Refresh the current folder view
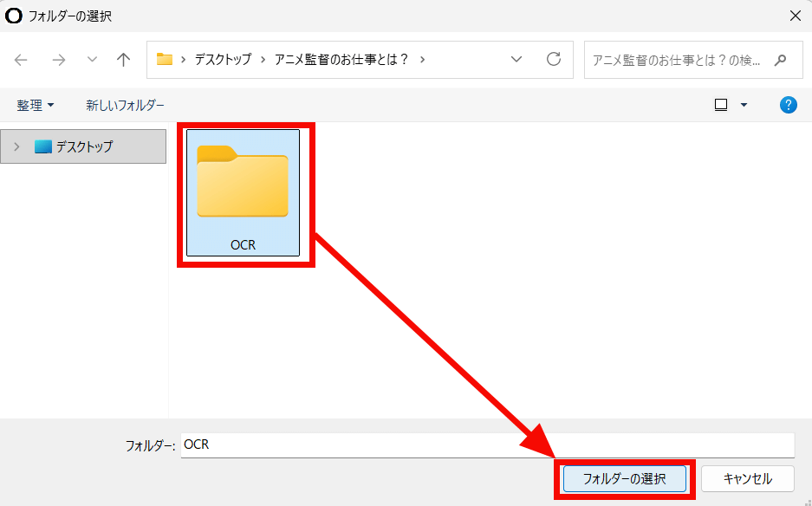Image resolution: width=812 pixels, height=506 pixels. click(x=554, y=59)
